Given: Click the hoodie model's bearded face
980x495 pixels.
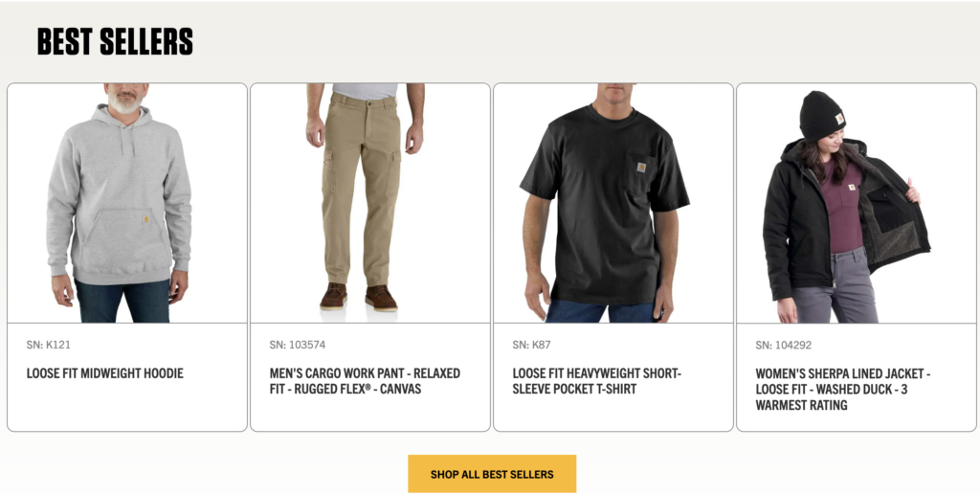Looking at the screenshot, I should click(x=125, y=98).
